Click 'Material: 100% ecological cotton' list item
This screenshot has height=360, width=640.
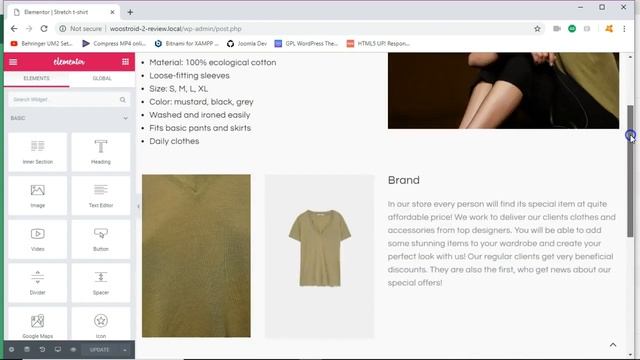click(x=213, y=62)
